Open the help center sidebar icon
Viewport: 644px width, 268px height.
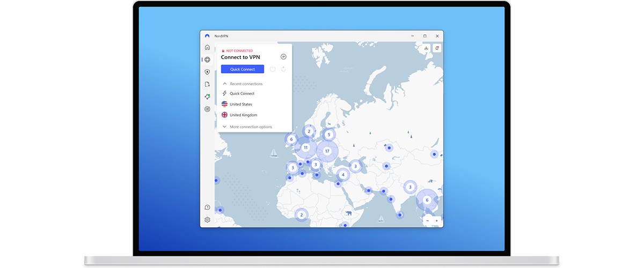207,207
